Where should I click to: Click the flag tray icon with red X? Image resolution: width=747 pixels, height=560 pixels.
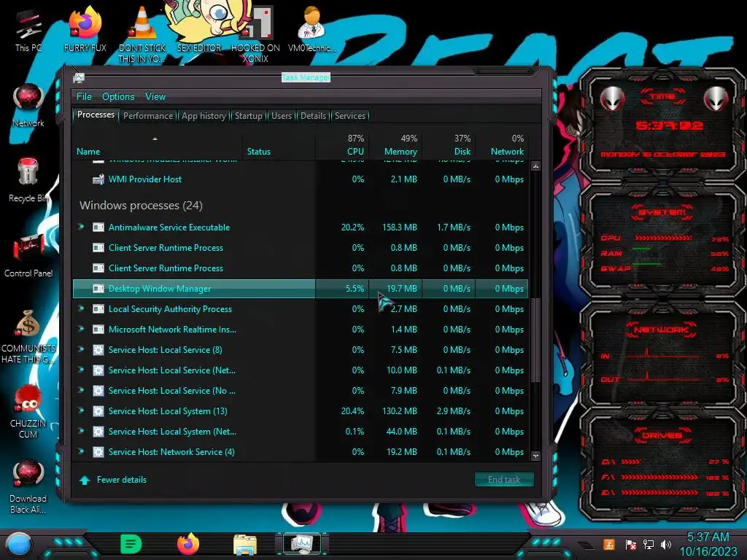tap(631, 544)
